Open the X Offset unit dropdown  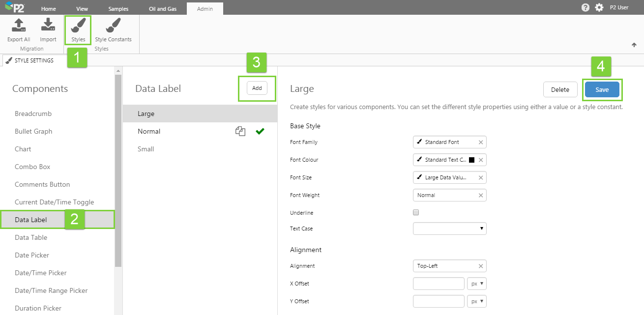pyautogui.click(x=477, y=284)
